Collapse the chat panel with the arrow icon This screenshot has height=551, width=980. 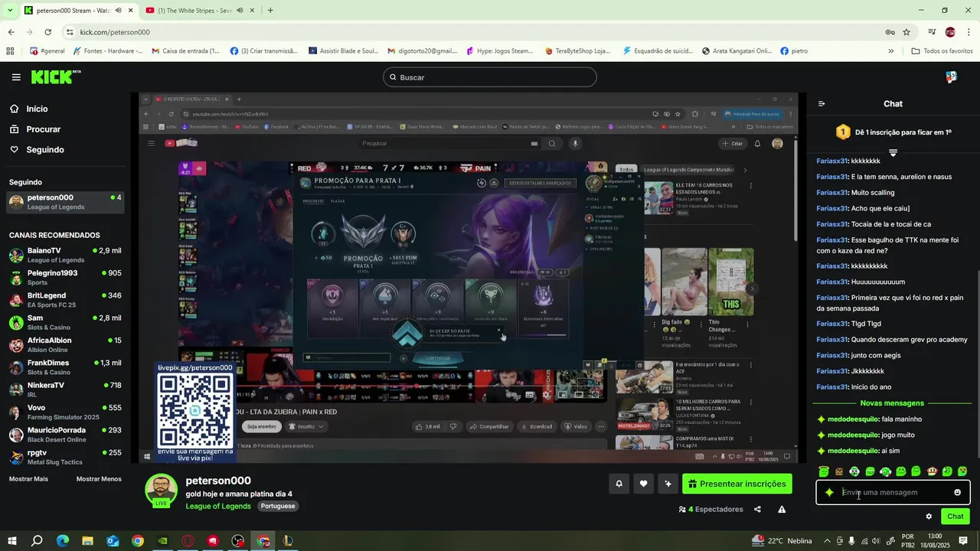click(822, 104)
